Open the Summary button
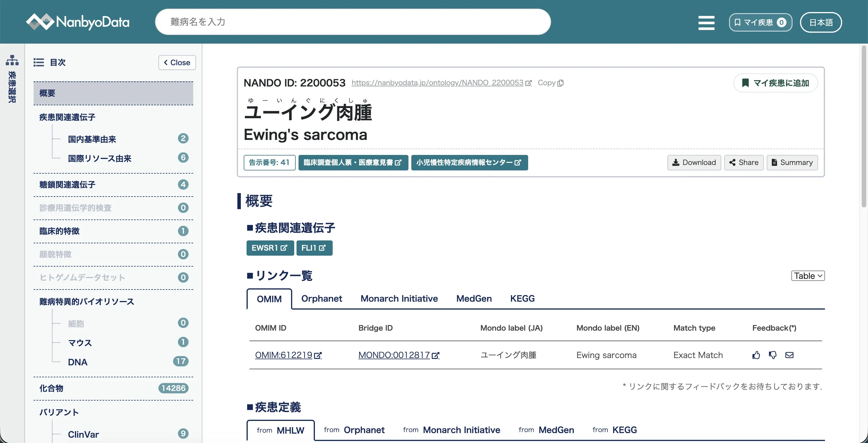The height and width of the screenshot is (443, 868). (792, 163)
